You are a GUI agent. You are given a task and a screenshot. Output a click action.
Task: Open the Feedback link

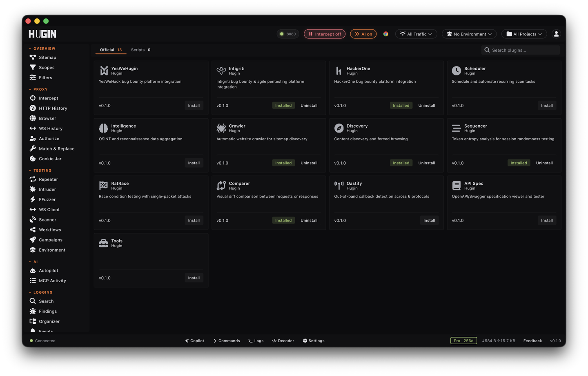click(532, 341)
